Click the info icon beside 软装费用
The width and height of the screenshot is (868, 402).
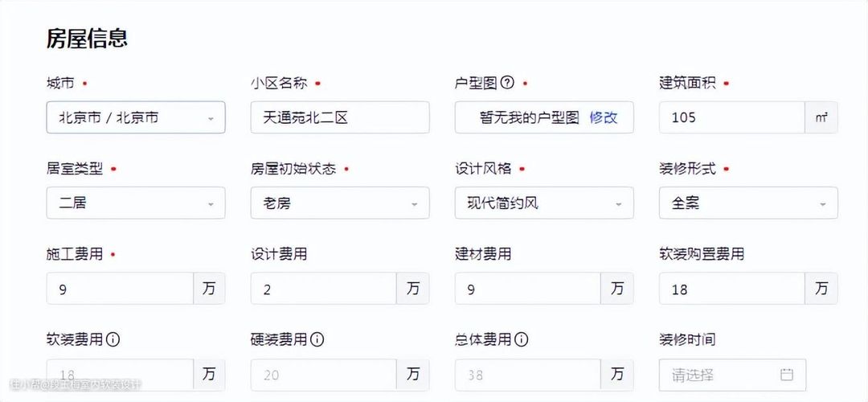click(113, 339)
